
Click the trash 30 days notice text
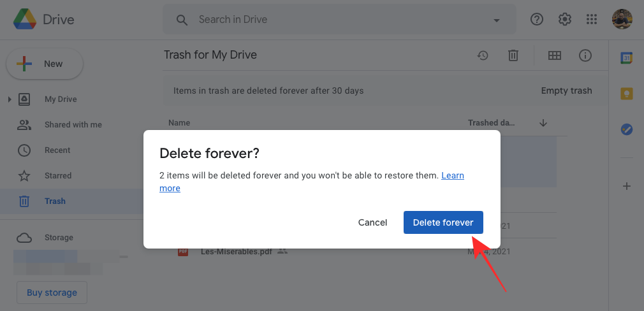click(x=268, y=90)
